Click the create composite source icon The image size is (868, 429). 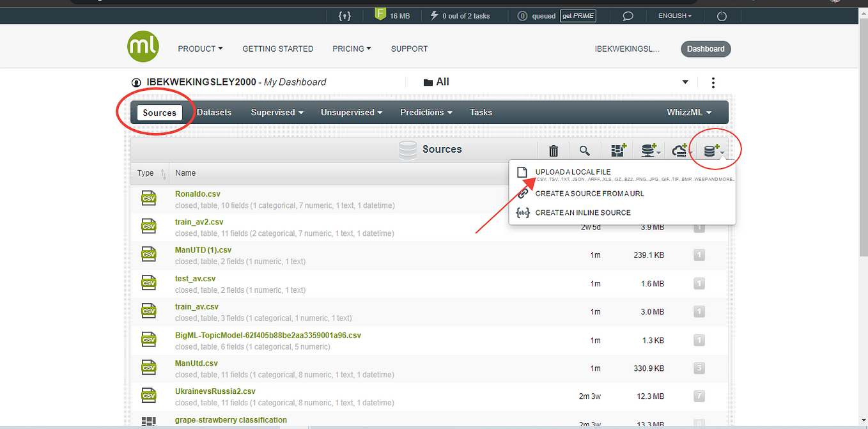(x=617, y=150)
